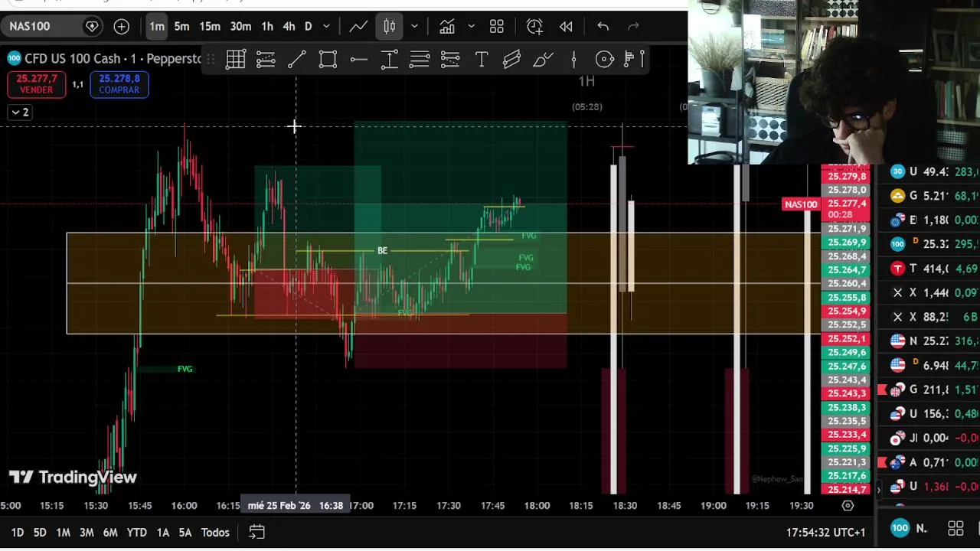Select the Text tool
Screen dimensions: 980x551
[x=482, y=59]
